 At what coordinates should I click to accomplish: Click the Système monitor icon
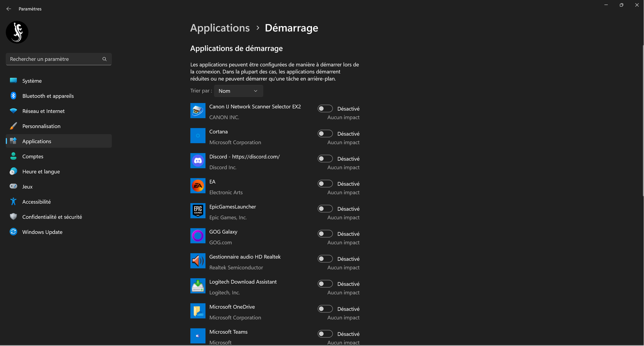13,81
